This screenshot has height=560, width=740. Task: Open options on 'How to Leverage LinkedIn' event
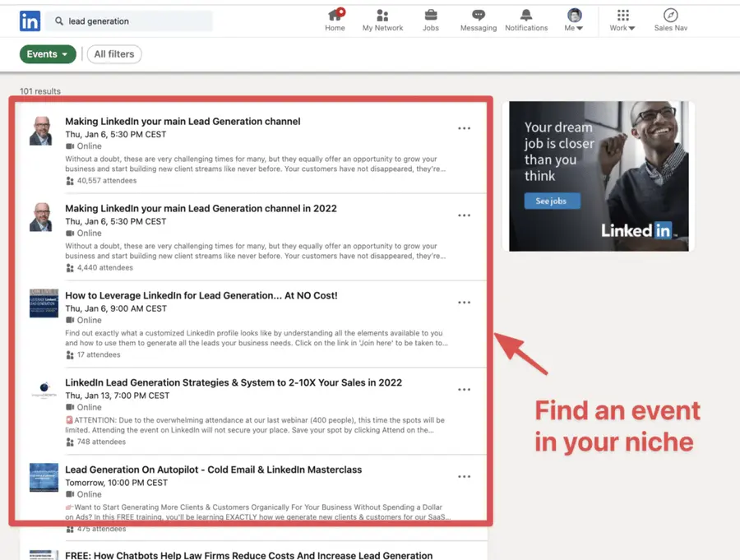(465, 303)
